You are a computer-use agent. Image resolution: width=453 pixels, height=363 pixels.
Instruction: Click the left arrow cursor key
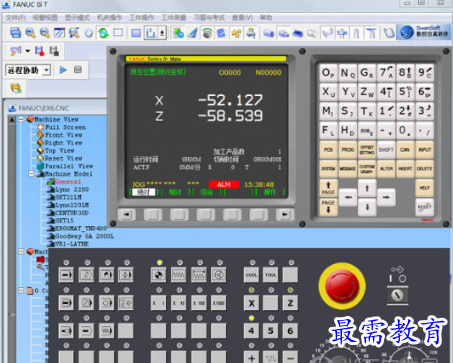[348, 197]
